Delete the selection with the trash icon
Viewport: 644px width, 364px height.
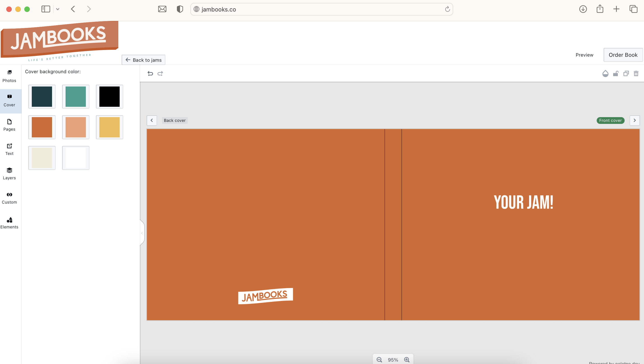click(x=636, y=73)
